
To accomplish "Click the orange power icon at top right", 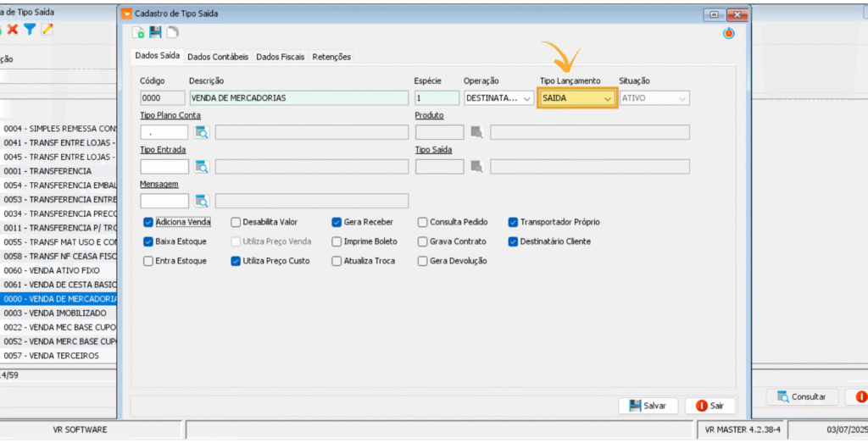I will (728, 33).
